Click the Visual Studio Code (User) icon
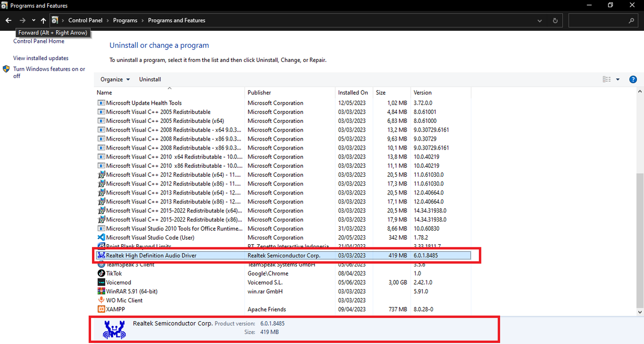Viewport: 644px width, 344px height. 101,238
